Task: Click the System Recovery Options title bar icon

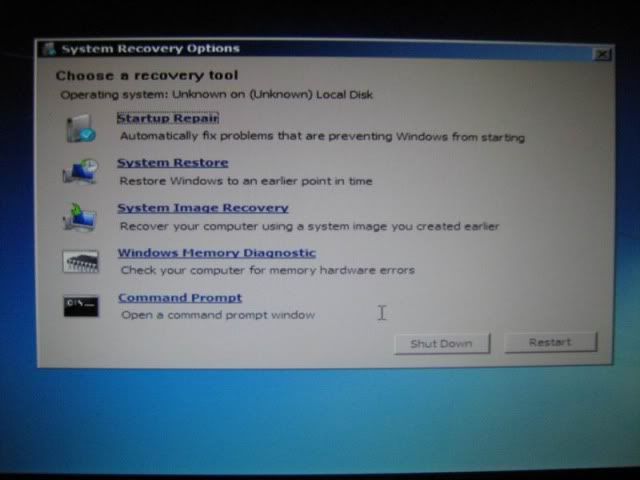Action: pyautogui.click(x=48, y=49)
